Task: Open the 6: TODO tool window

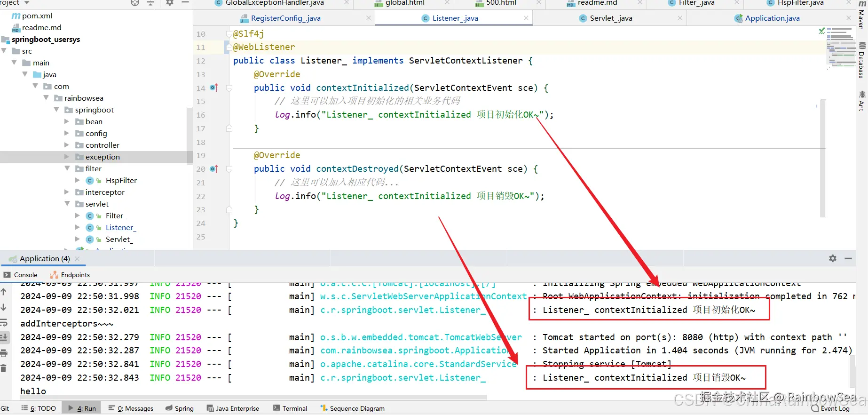Action: coord(39,408)
